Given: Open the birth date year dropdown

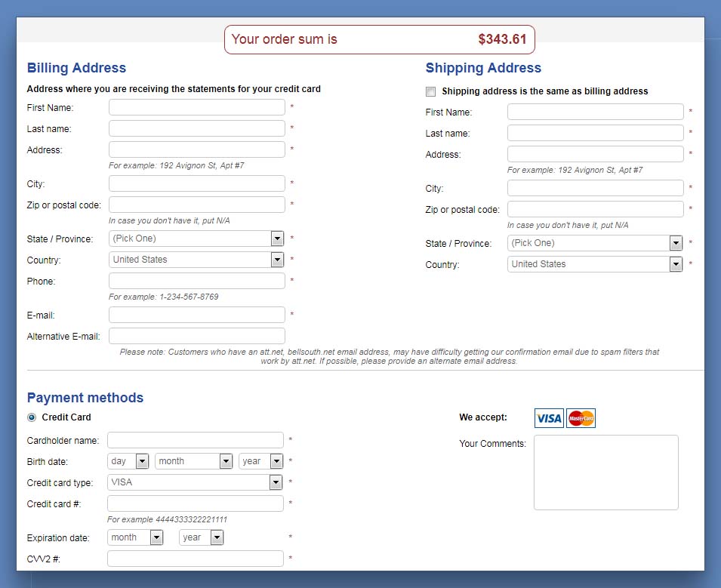Looking at the screenshot, I should (x=260, y=461).
